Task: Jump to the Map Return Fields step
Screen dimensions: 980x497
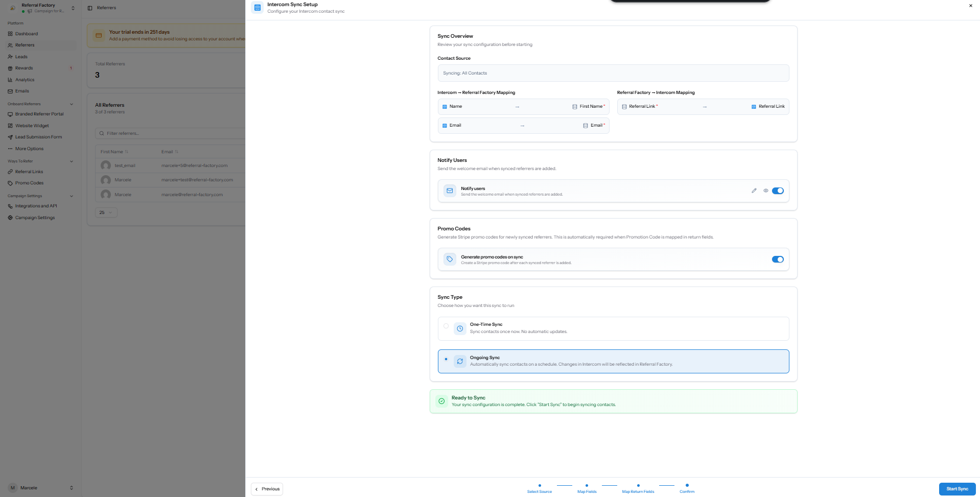Action: click(638, 488)
